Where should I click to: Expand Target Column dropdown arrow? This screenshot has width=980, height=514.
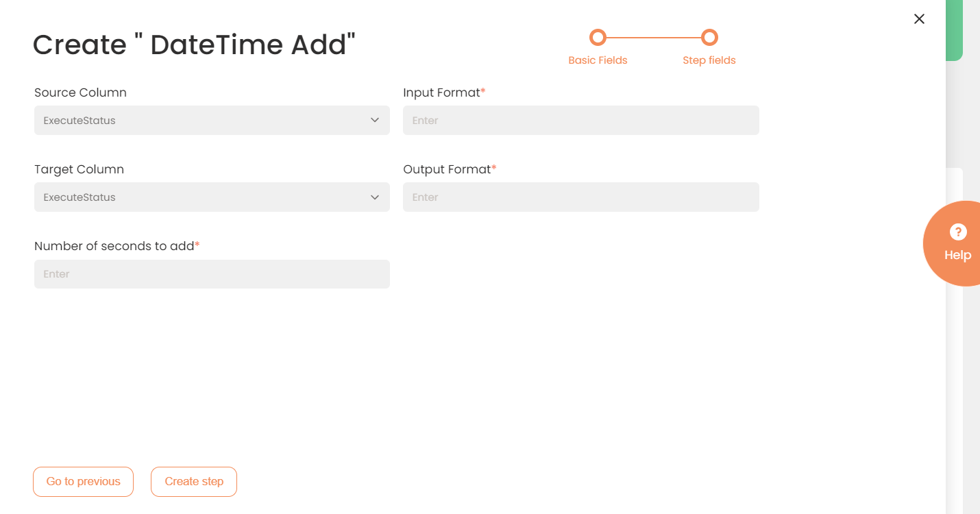[x=375, y=197]
